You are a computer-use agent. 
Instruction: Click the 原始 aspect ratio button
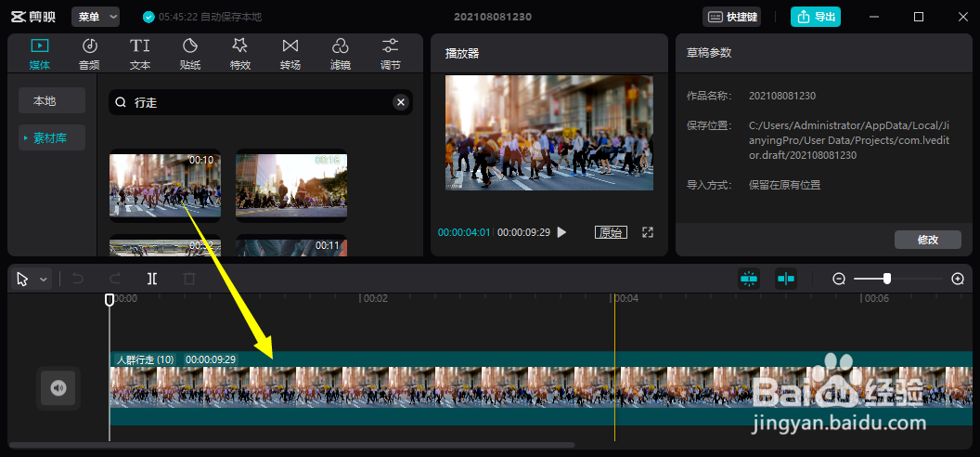611,232
